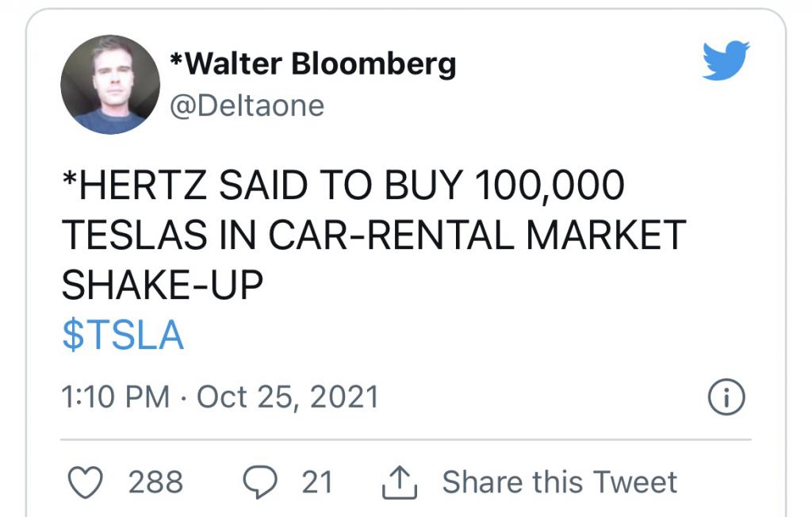This screenshot has height=517, width=812.
Task: Click the 21 replies count
Action: [317, 482]
